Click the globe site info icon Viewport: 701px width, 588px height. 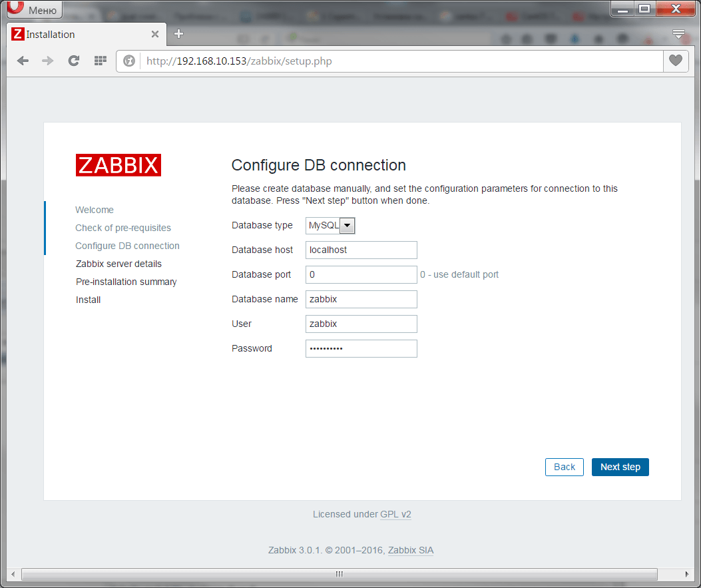pos(129,61)
